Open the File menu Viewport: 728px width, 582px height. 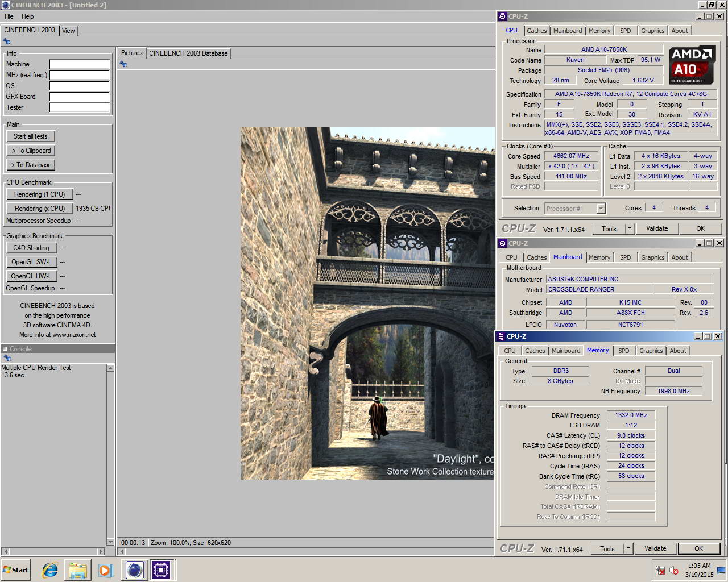point(9,16)
